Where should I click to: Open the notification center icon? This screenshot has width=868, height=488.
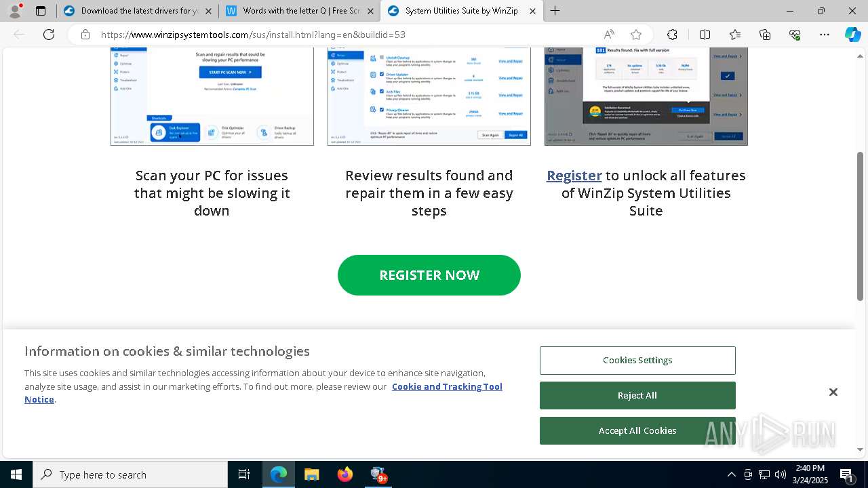[847, 474]
